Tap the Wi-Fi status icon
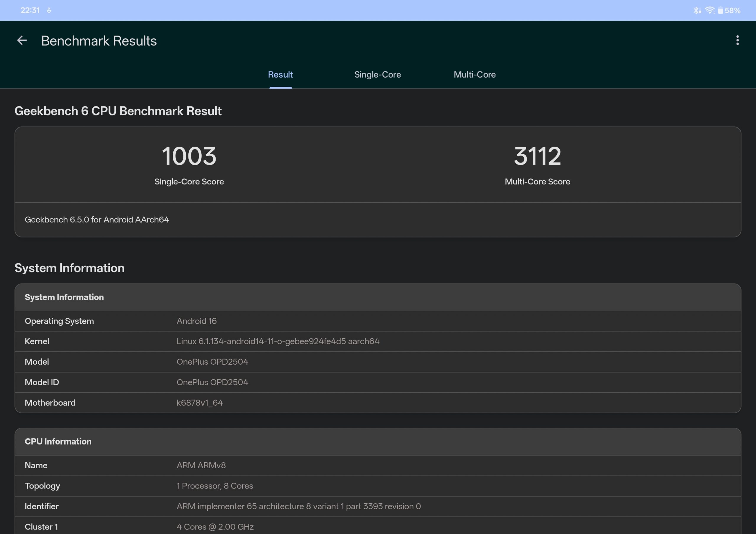The image size is (756, 534). click(710, 11)
